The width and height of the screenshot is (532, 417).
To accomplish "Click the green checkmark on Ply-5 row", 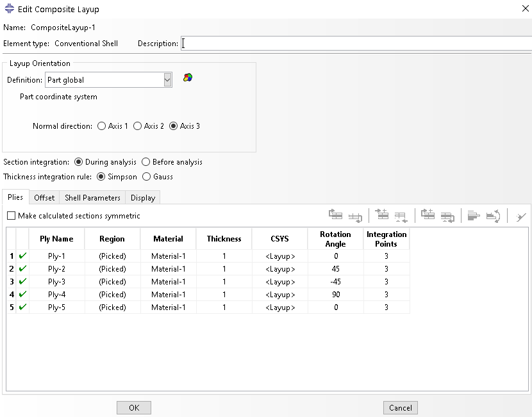I will (23, 307).
